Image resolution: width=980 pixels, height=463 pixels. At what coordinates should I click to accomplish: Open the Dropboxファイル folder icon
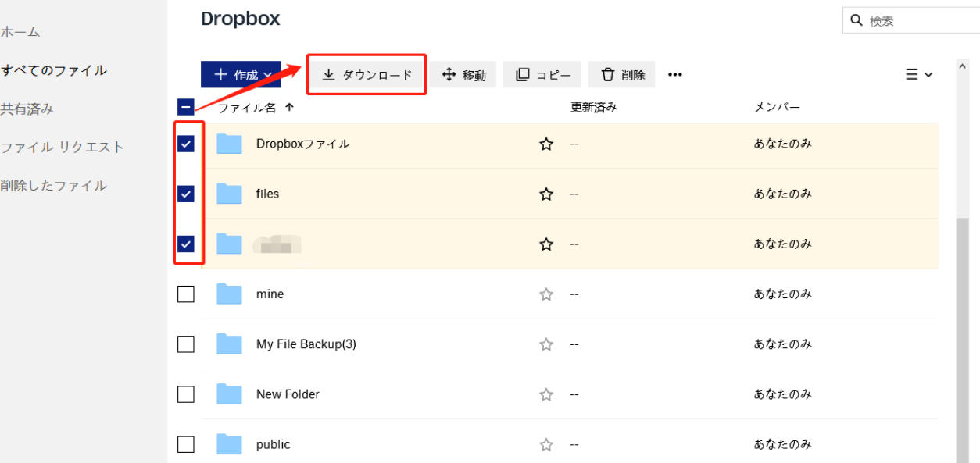tap(228, 144)
